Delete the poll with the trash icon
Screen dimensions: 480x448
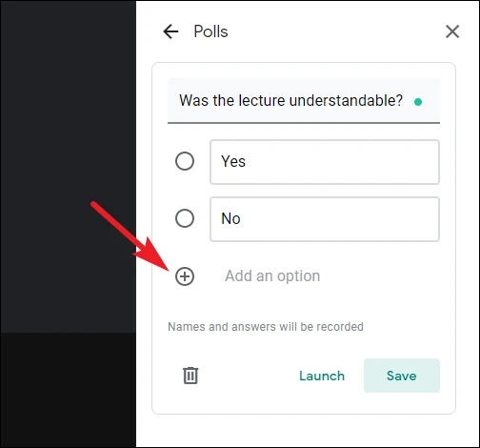pos(190,376)
